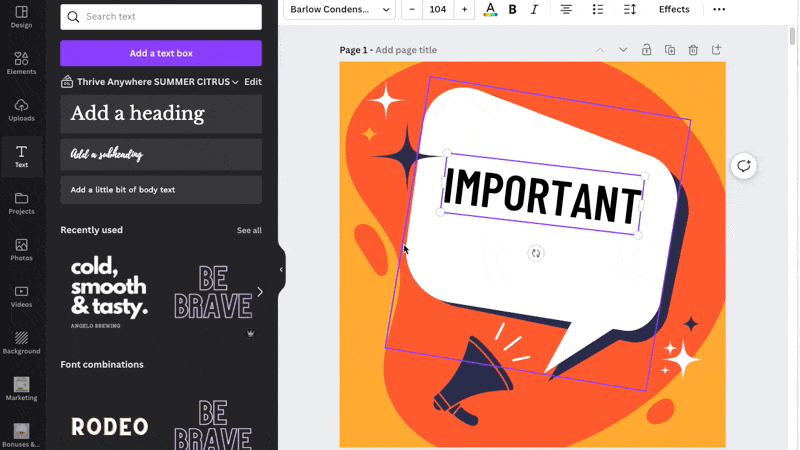Add a new page icon
Viewport: 800px width, 450px height.
tap(716, 49)
